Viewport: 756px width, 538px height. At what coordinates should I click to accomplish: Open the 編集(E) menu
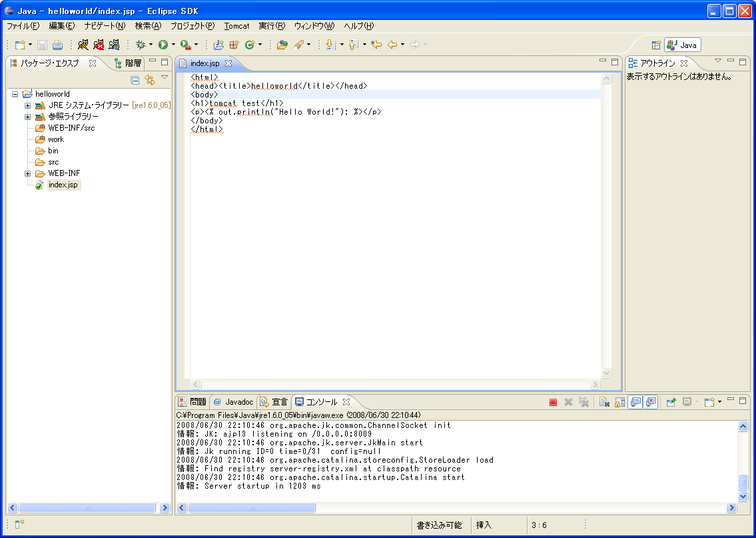(62, 26)
